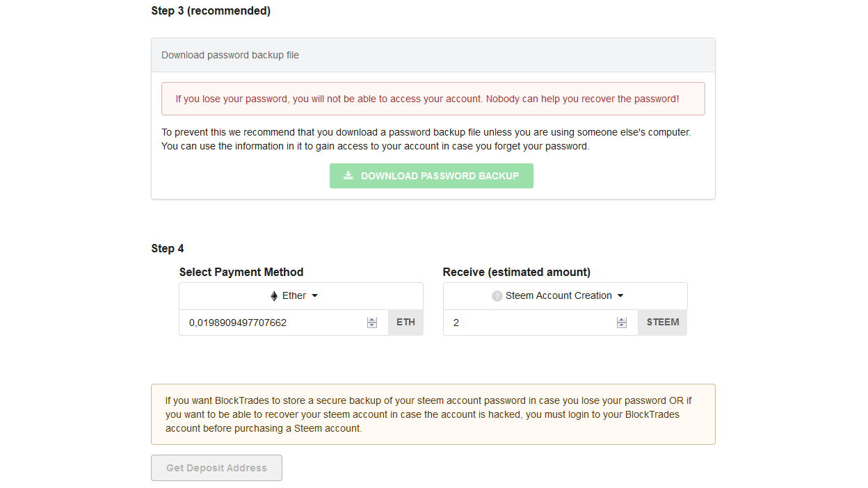Increase the ETH amount with the up spinner
868x488 pixels.
pos(372,320)
